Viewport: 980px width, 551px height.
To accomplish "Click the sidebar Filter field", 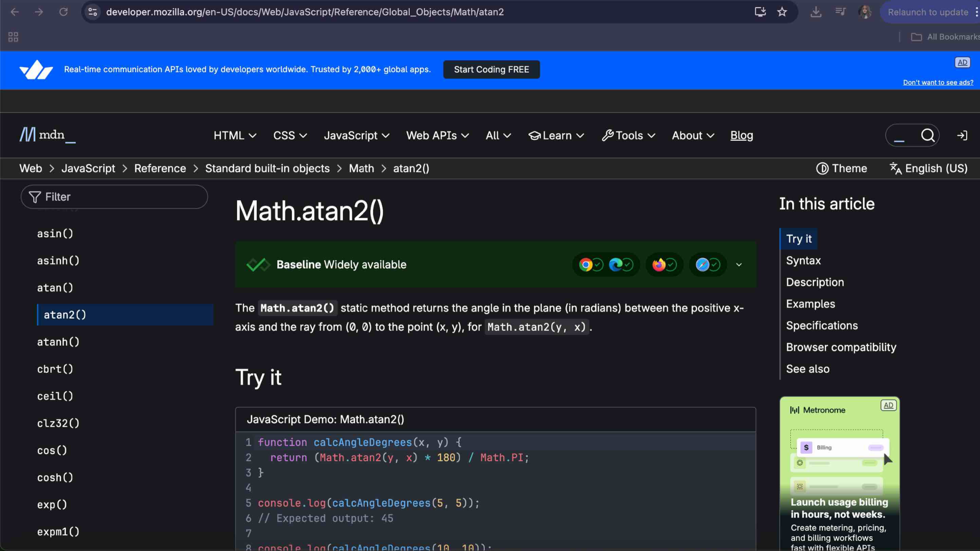I will [114, 197].
